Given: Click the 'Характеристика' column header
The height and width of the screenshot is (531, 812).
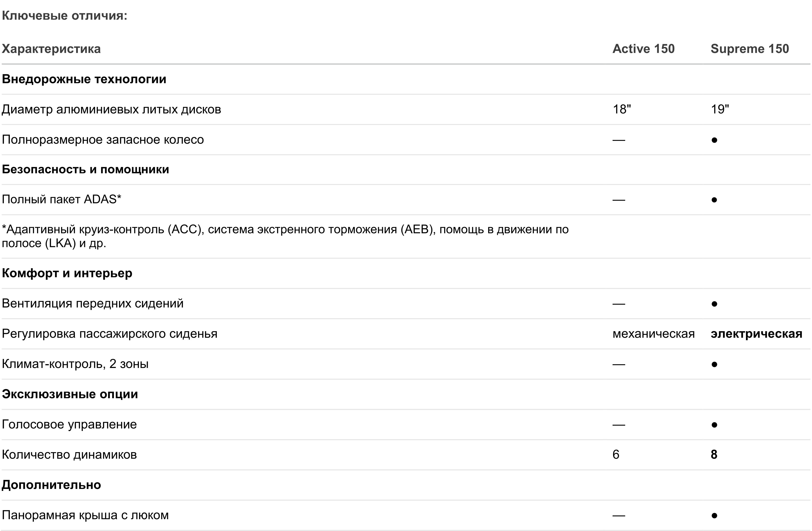Looking at the screenshot, I should click(x=51, y=49).
